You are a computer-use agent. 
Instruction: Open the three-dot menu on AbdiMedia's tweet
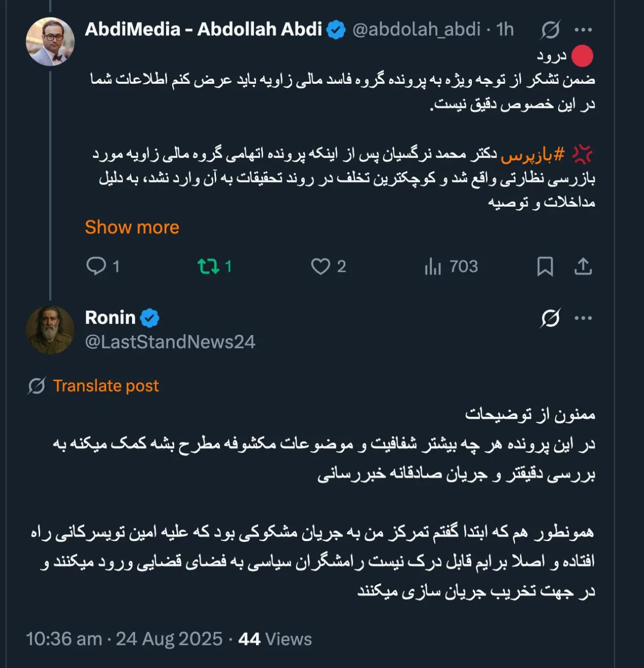[x=582, y=29]
